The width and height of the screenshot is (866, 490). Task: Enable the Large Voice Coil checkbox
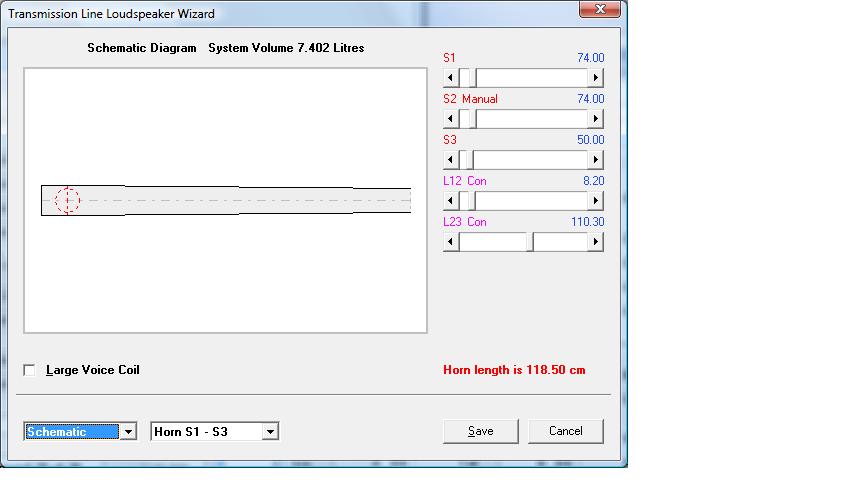click(x=29, y=370)
